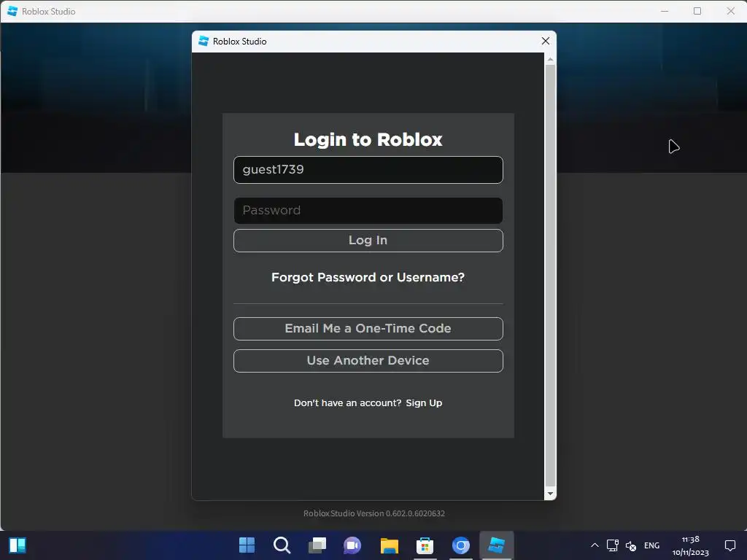Choose Use Another Device option
Viewport: 747px width, 560px height.
coord(368,361)
